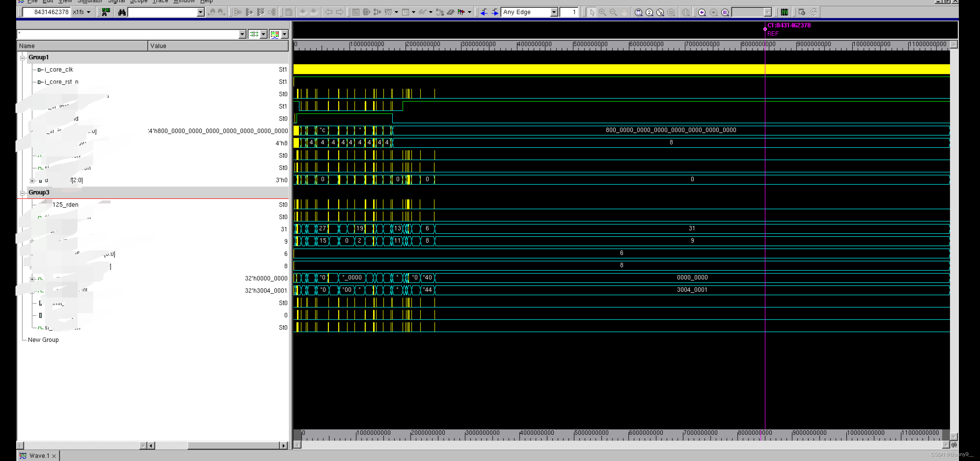Image resolution: width=980 pixels, height=461 pixels.
Task: Switch to the Wave.1 tab
Action: click(x=39, y=456)
